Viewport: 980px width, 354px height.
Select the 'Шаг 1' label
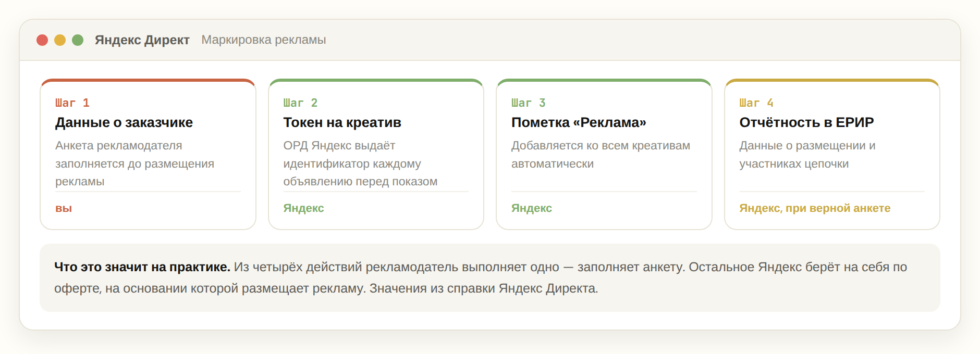tap(72, 103)
